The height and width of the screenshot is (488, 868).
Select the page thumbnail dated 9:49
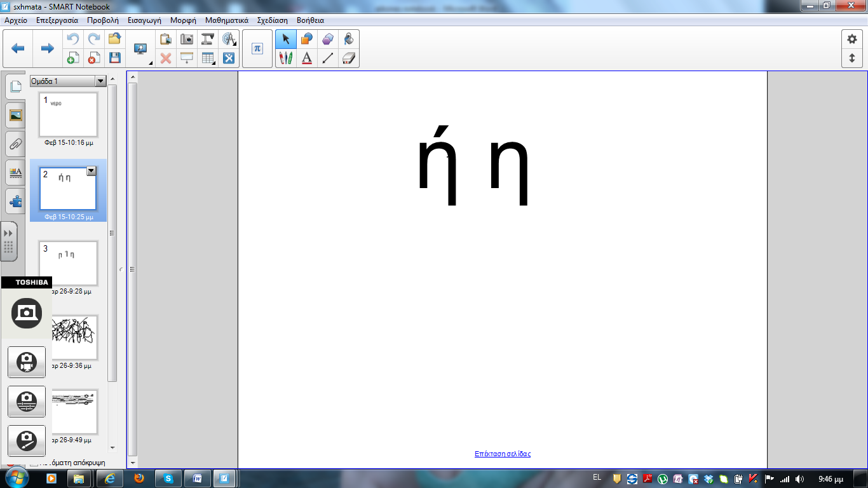pos(74,412)
